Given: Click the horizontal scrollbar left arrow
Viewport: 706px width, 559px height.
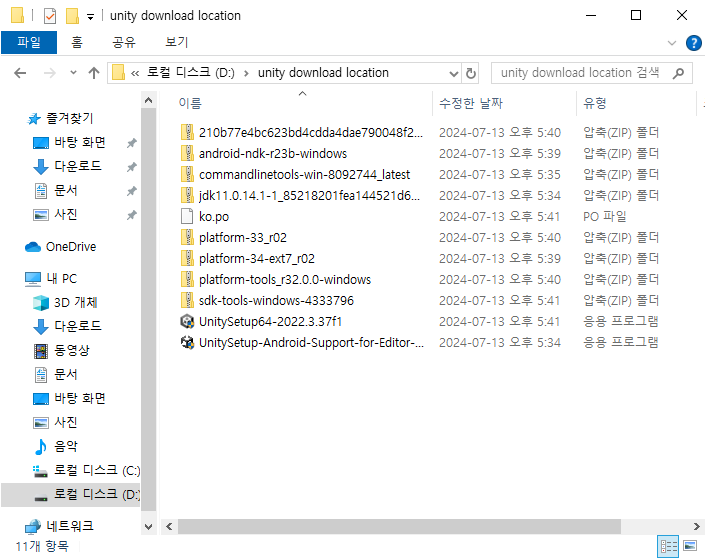Looking at the screenshot, I should 169,526.
